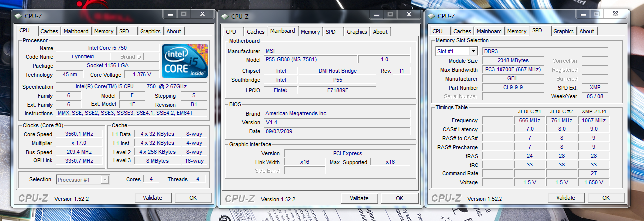Click Command Rate value '2T'
This screenshot has height=221, width=644.
tap(593, 174)
